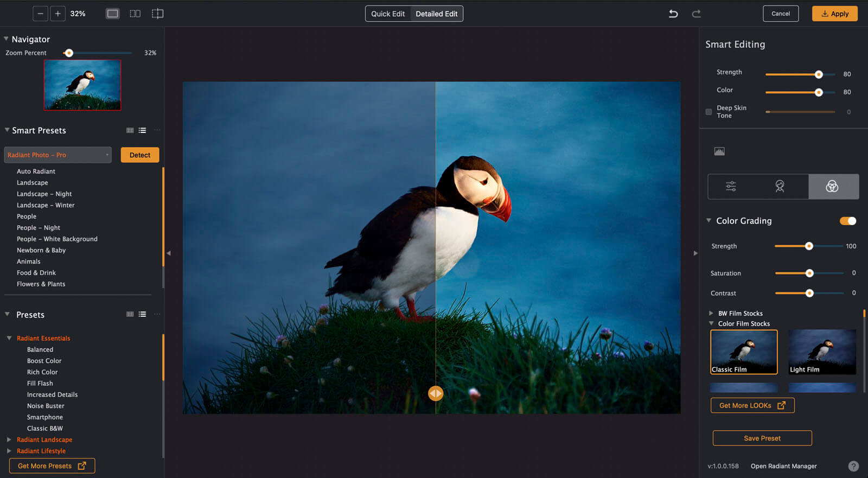
Task: Turn off the Color Grading toggle
Action: pos(847,221)
